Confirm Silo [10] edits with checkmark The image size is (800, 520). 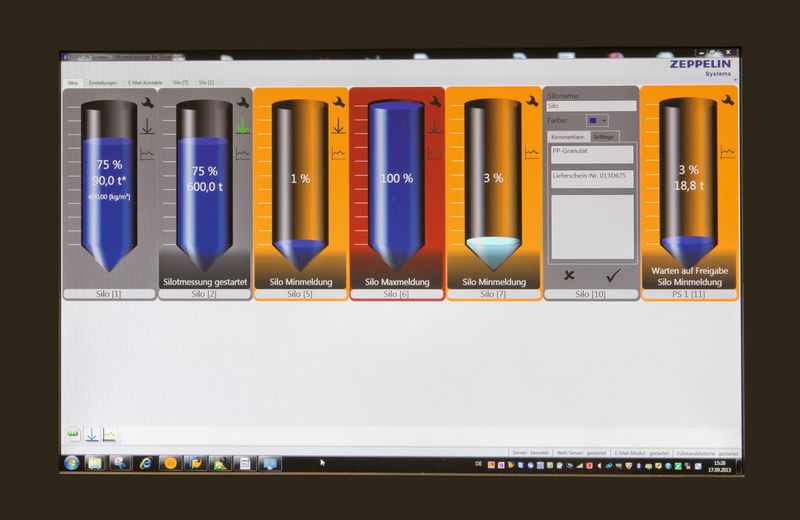click(x=614, y=276)
